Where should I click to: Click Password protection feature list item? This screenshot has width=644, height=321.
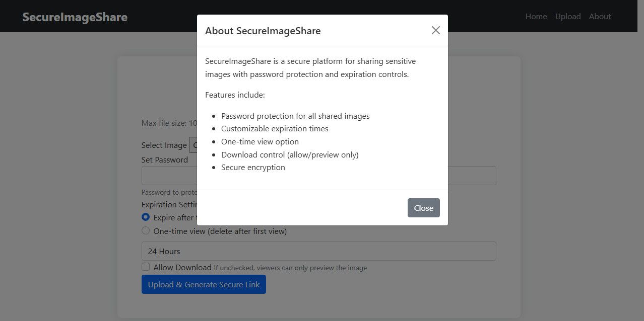(x=295, y=116)
